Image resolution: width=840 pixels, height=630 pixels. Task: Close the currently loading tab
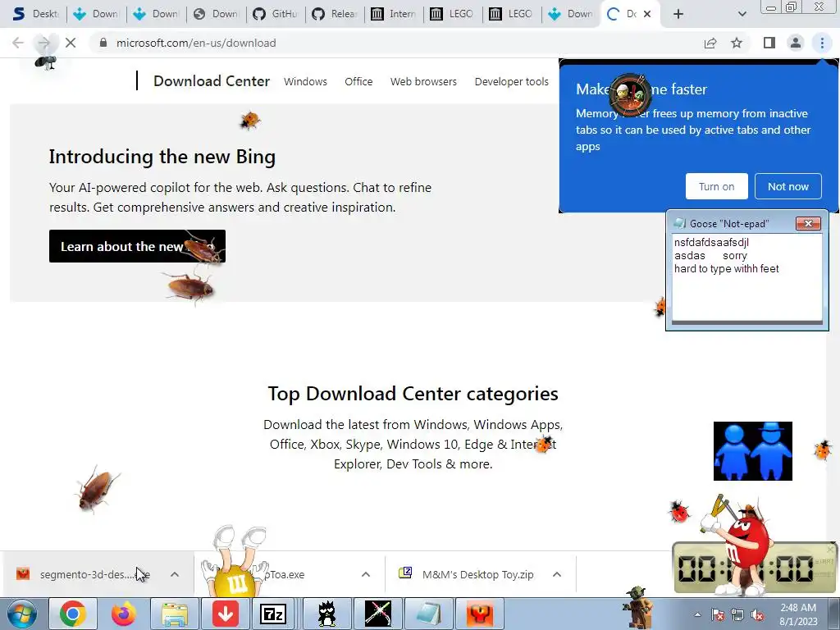[x=647, y=14]
